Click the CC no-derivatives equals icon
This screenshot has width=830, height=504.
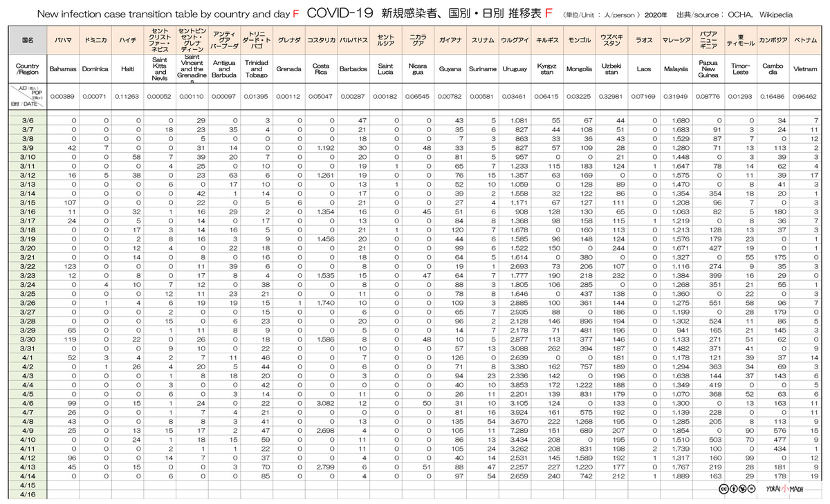(x=752, y=489)
